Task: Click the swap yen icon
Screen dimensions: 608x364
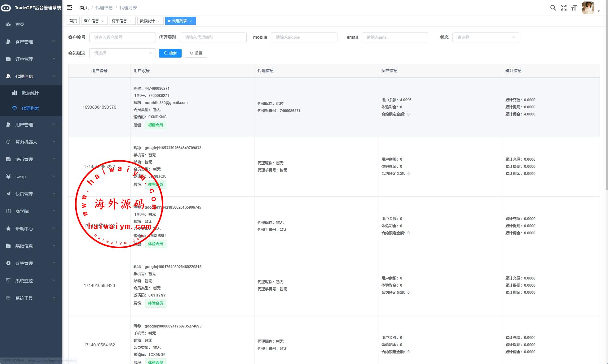Action: click(x=8, y=176)
